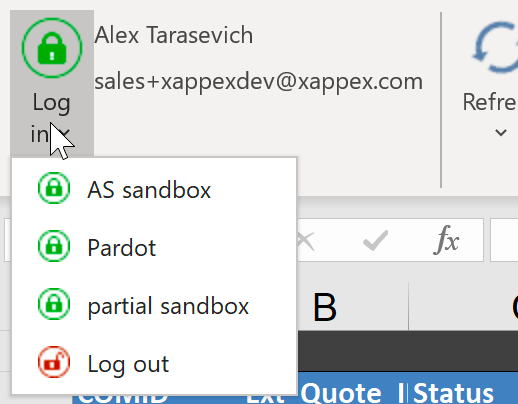Image resolution: width=518 pixels, height=404 pixels.
Task: Click the formula bar cancel X icon
Action: (305, 241)
